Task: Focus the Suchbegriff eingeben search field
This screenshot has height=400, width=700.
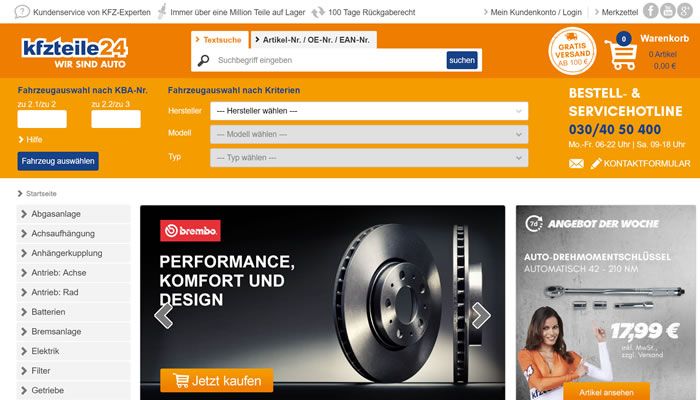Action: 329,60
